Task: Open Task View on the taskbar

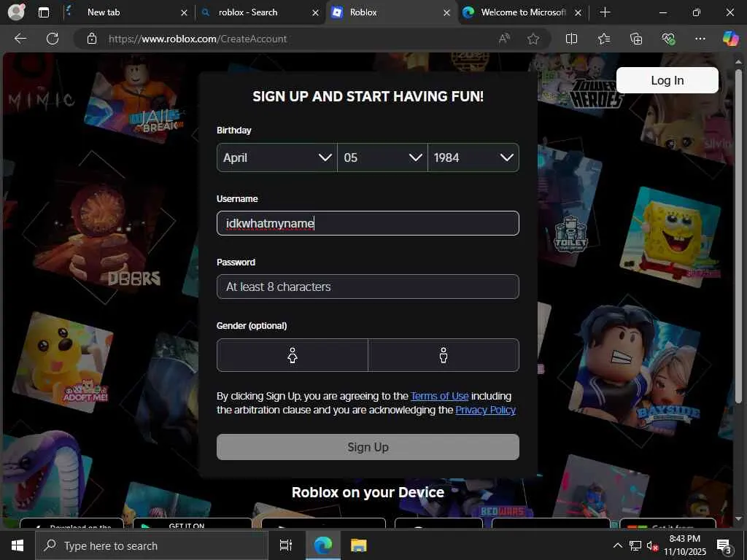Action: point(286,545)
